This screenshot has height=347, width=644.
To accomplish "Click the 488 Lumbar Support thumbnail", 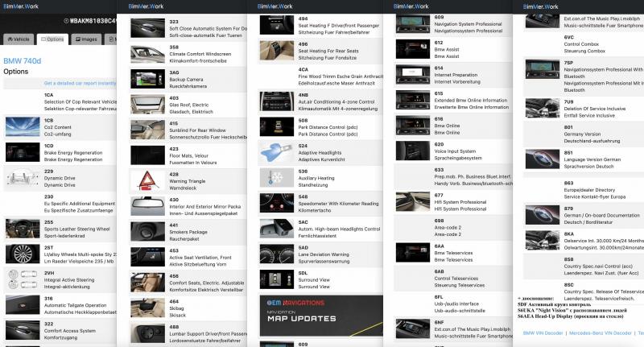I will click(148, 333).
